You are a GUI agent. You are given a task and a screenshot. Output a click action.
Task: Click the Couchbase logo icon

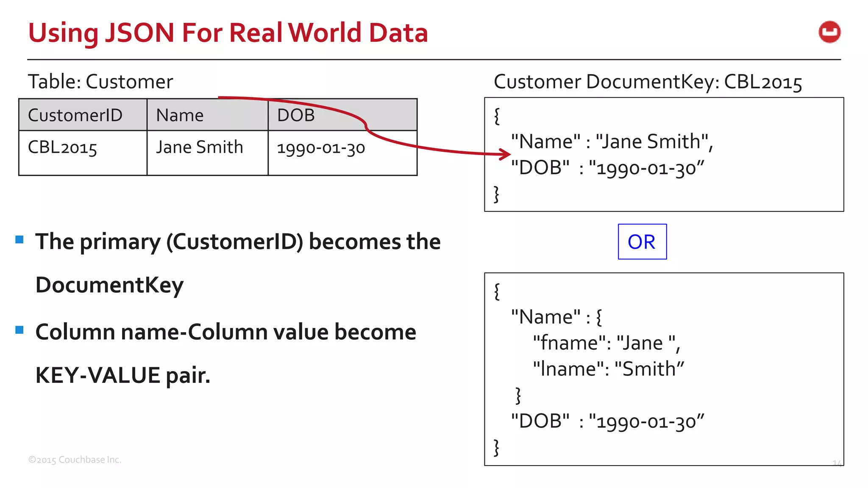point(829,32)
